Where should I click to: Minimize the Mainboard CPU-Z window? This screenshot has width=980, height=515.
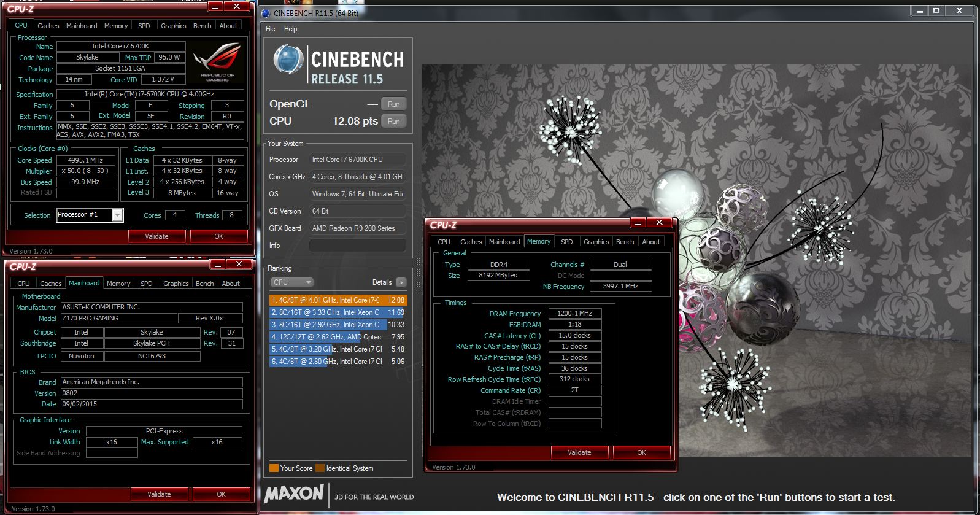pos(218,265)
